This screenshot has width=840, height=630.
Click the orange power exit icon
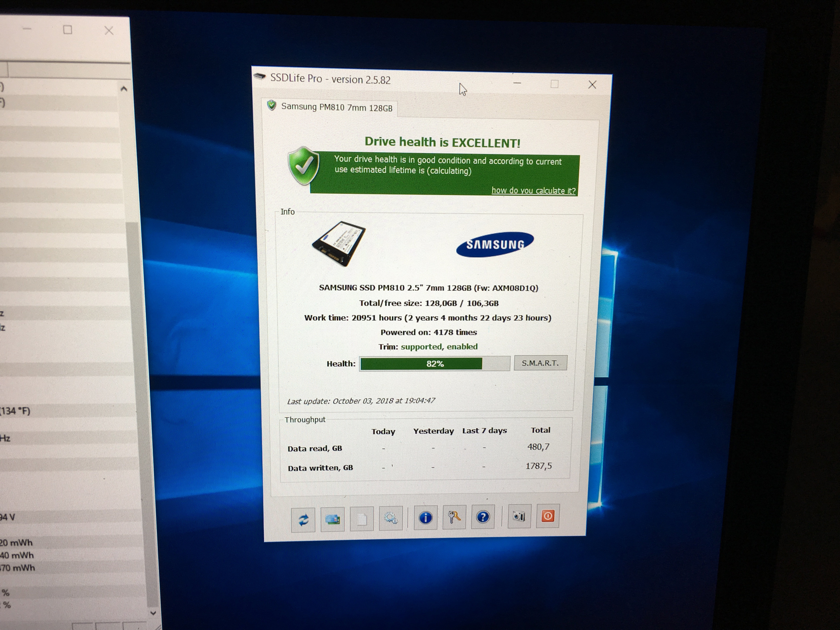pyautogui.click(x=547, y=516)
